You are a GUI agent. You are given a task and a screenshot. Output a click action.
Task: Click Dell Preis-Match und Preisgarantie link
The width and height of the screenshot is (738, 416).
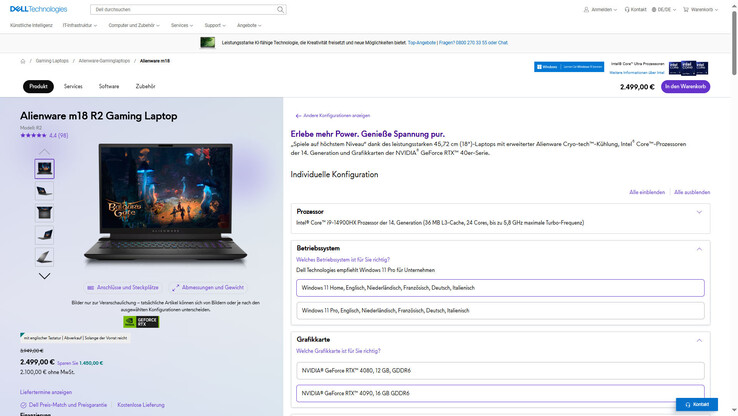(x=64, y=405)
